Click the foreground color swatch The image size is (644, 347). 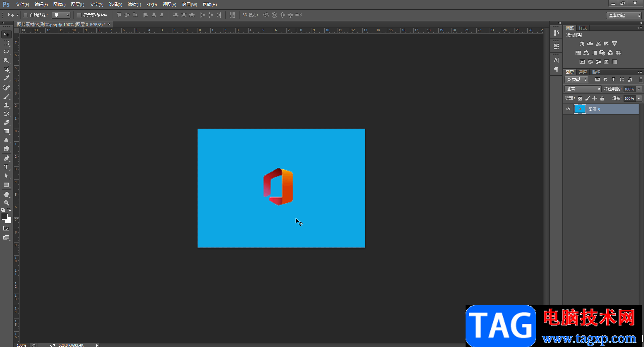coord(4,217)
